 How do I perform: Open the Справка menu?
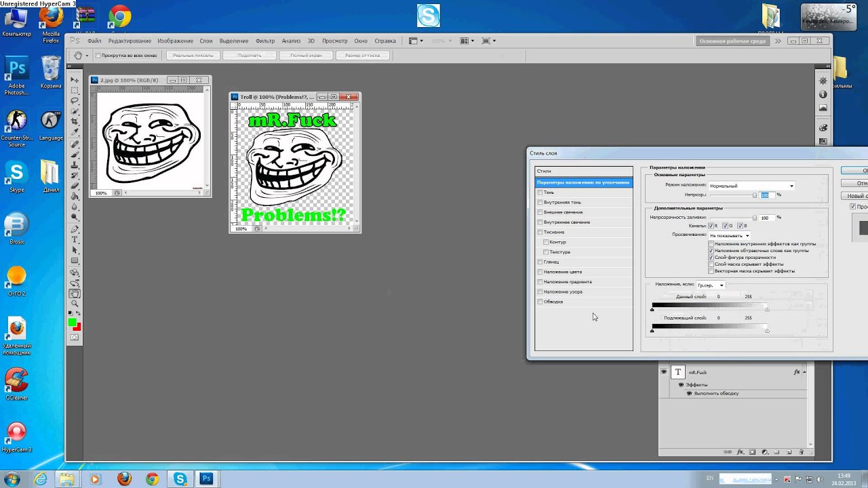pos(385,41)
